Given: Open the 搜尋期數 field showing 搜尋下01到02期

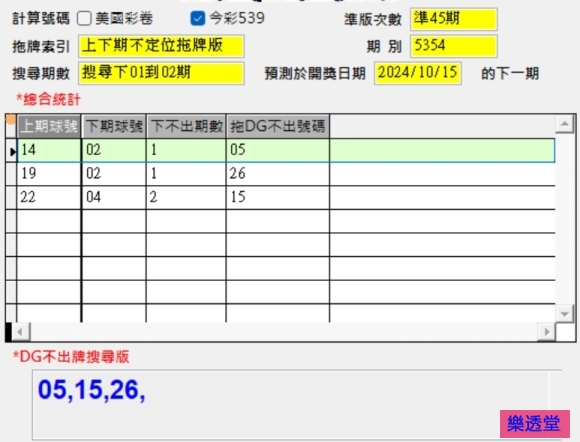Looking at the screenshot, I should pos(161,73).
